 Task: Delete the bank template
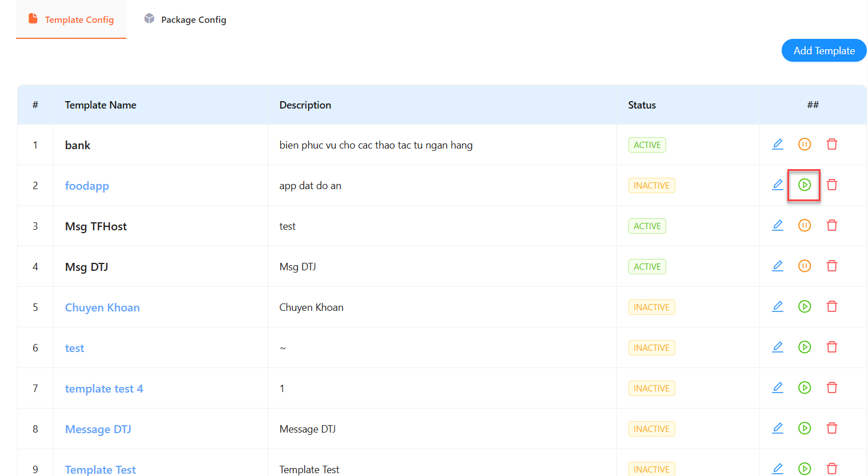832,144
